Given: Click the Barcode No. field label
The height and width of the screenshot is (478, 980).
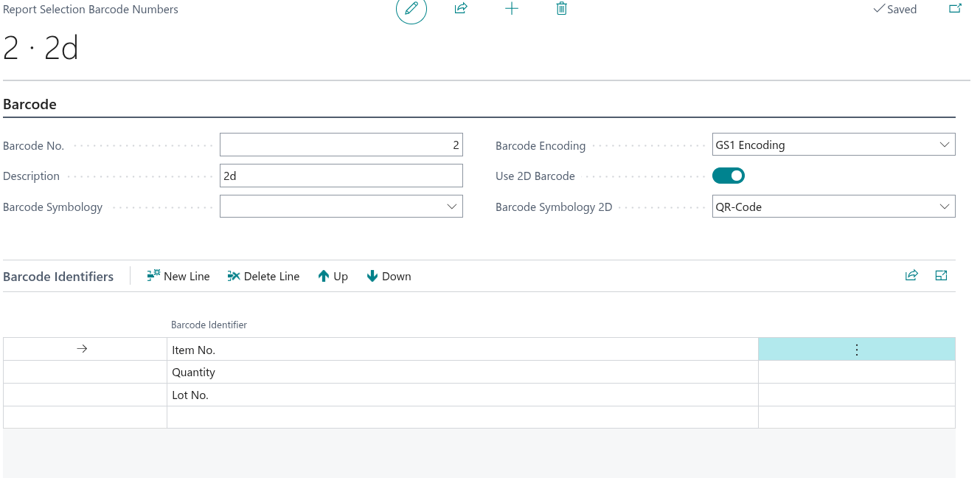Looking at the screenshot, I should [x=33, y=145].
